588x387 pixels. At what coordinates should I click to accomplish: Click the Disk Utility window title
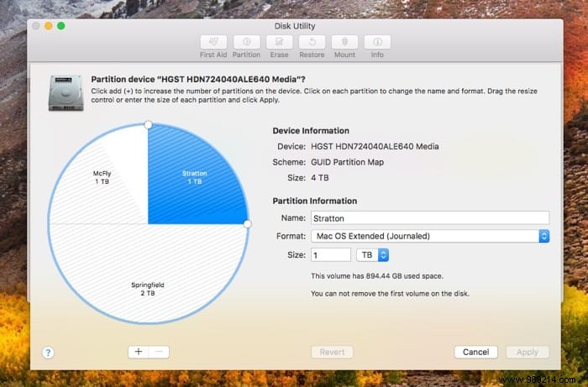[295, 26]
